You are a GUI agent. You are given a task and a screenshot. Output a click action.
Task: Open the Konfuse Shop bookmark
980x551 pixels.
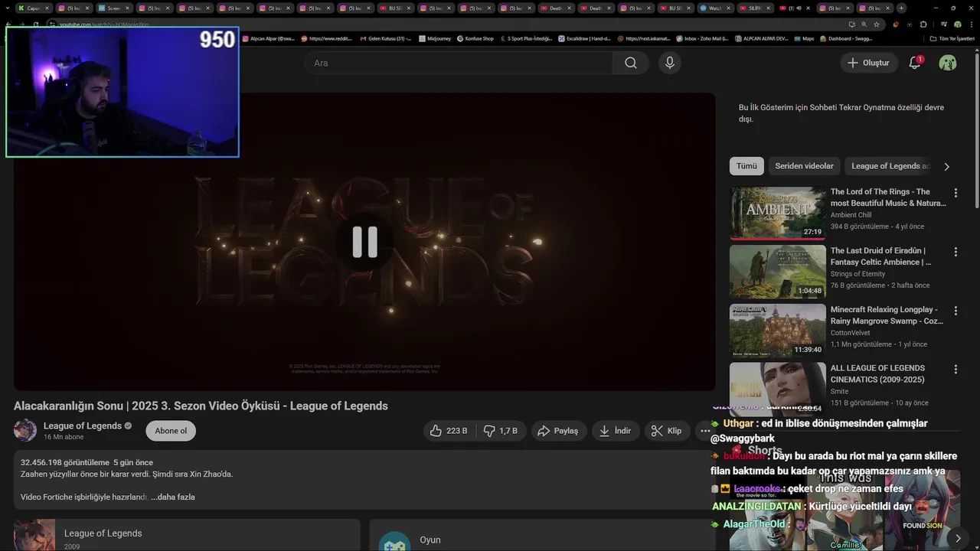[475, 38]
